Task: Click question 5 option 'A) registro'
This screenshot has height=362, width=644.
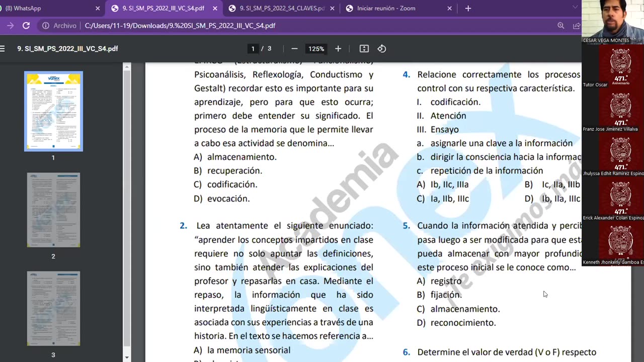Action: coord(439,281)
